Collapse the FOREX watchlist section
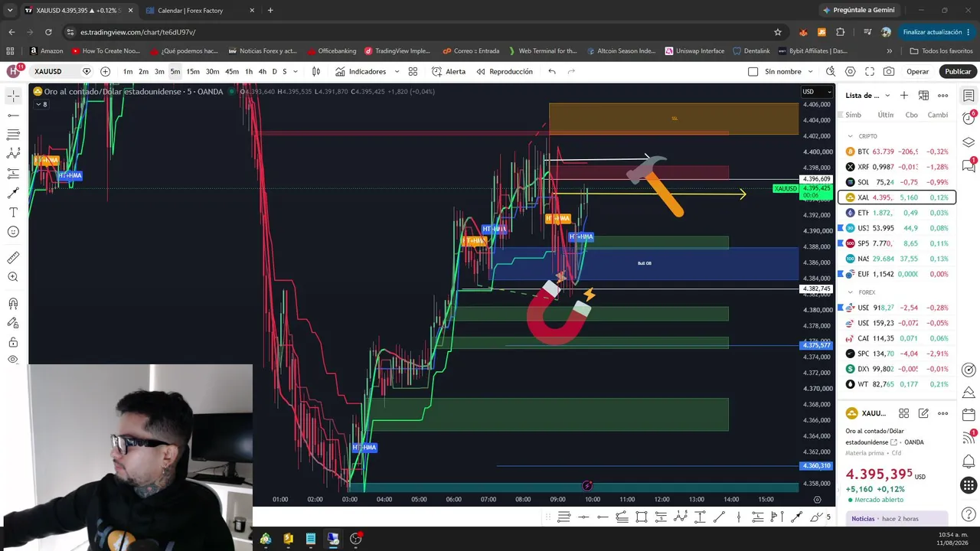This screenshot has width=980, height=551. point(850,292)
